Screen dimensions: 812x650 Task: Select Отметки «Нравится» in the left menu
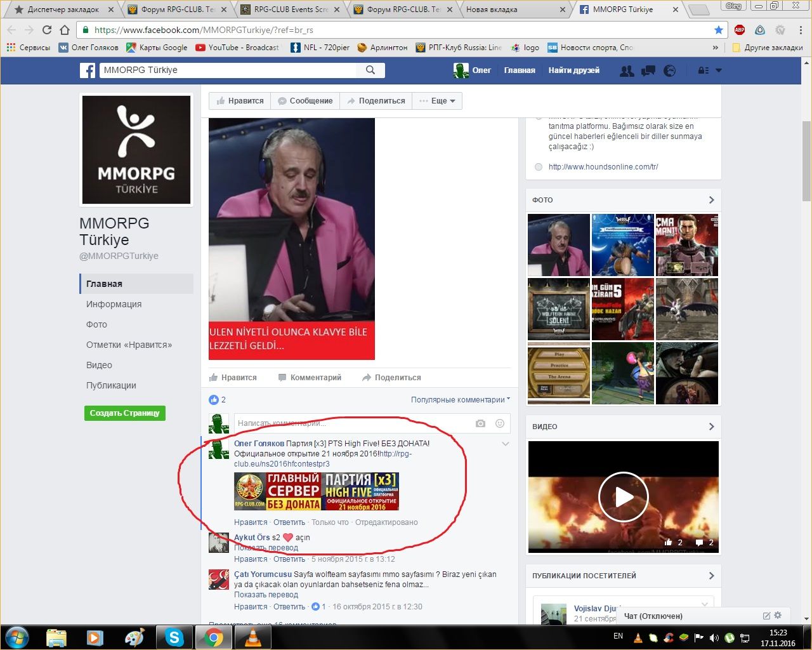[129, 345]
